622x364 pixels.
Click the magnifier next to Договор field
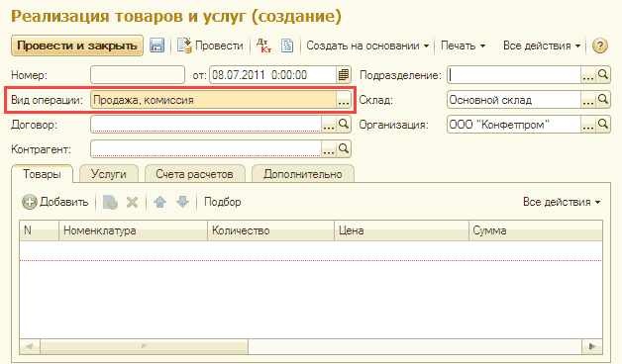344,125
